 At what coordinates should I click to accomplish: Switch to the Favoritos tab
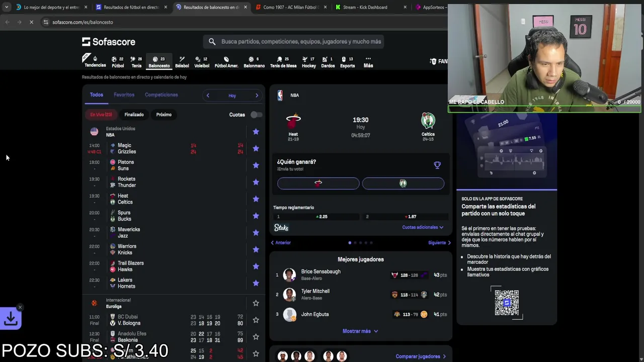pyautogui.click(x=124, y=95)
